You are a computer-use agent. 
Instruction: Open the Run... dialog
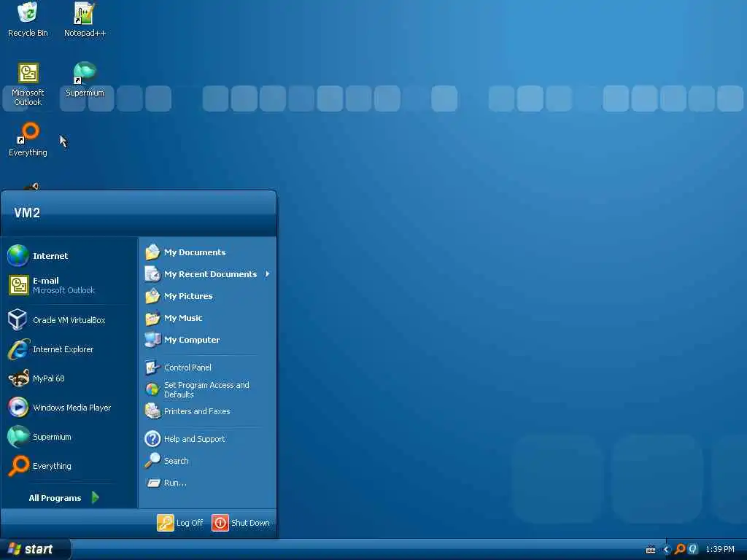[207, 483]
